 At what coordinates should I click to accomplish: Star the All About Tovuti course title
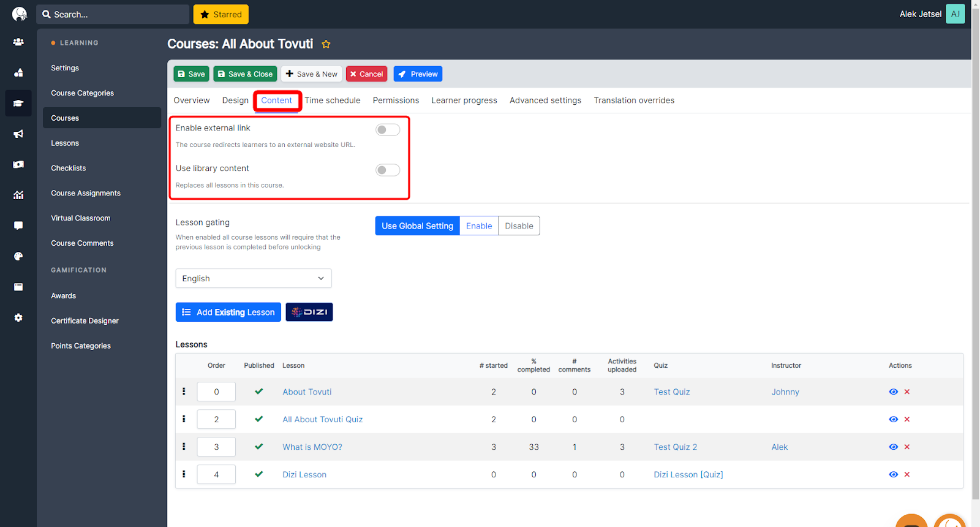326,44
